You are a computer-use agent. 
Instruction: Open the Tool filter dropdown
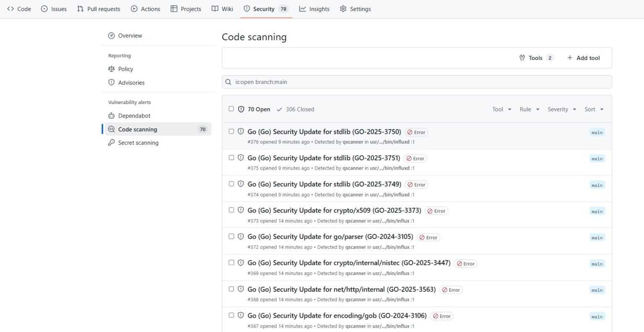coord(501,109)
